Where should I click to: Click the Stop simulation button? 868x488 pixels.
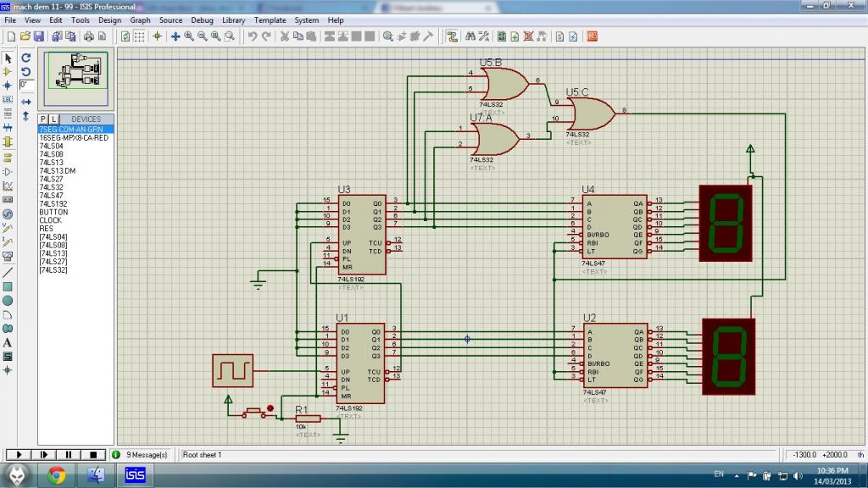click(93, 455)
